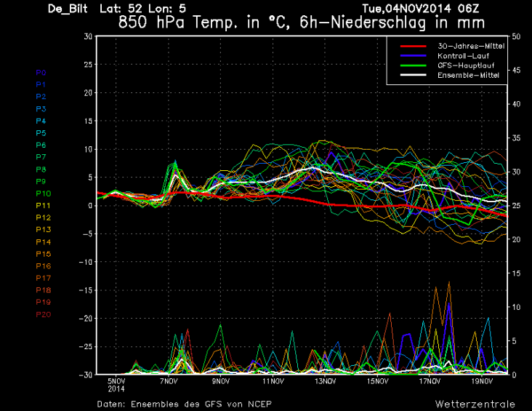Viewport: 532px width, 411px height.
Task: Select ensemble member label P13
Action: coord(43,229)
